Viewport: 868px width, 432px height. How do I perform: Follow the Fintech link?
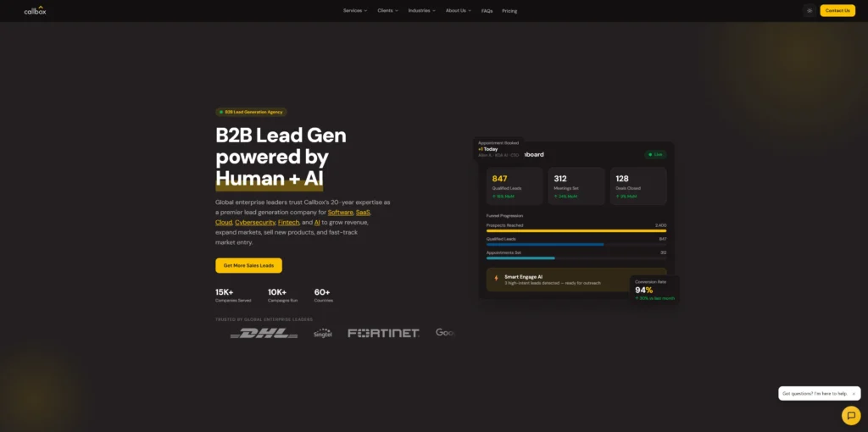pyautogui.click(x=288, y=223)
